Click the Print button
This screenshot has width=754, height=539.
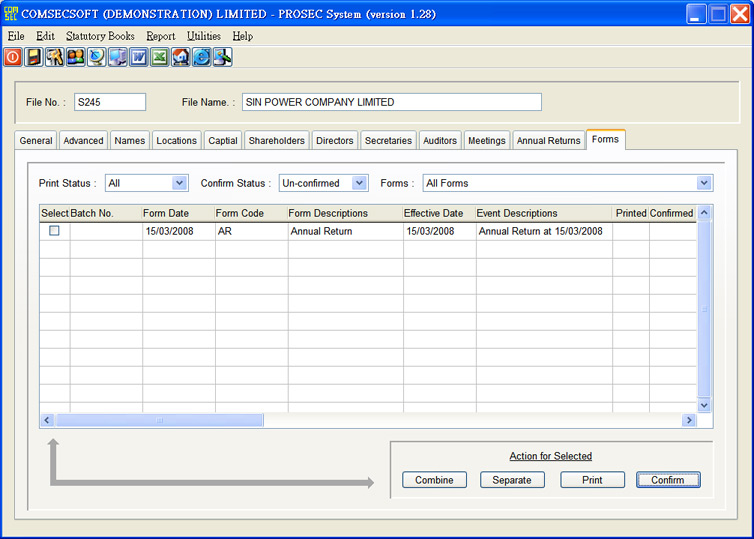coord(592,480)
